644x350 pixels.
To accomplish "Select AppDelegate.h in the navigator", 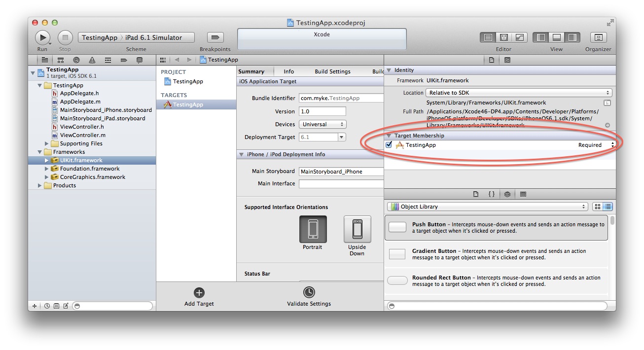I will (x=79, y=93).
